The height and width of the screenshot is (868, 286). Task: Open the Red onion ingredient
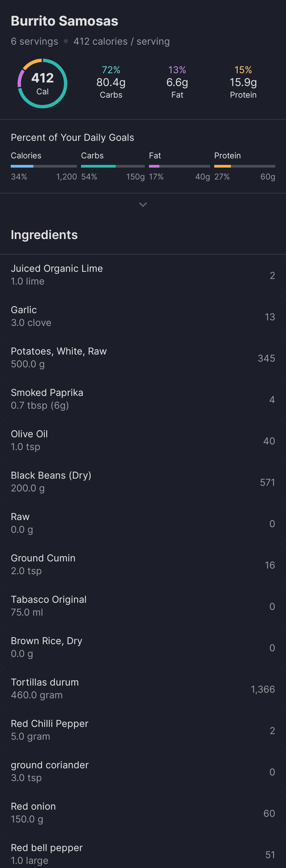pyautogui.click(x=143, y=813)
